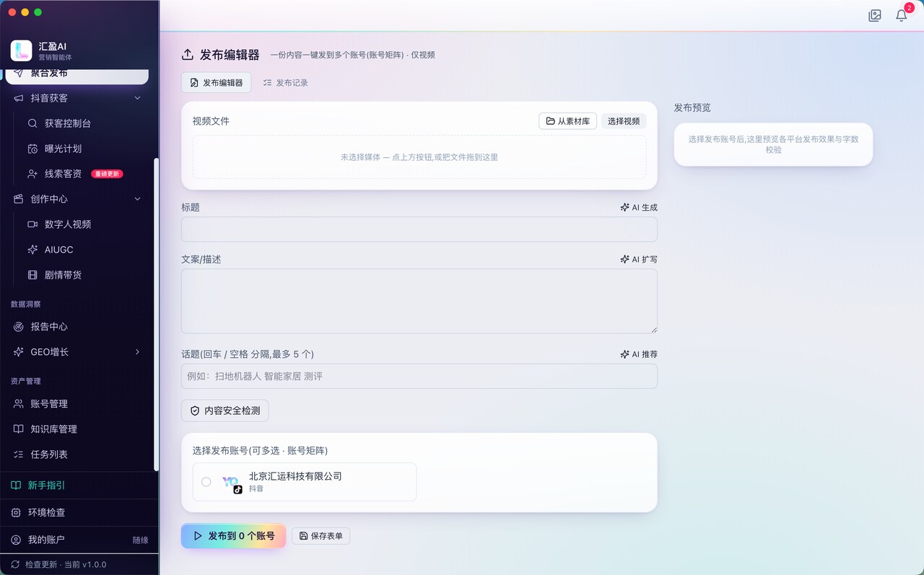Click the 新手指引 book icon

click(16, 486)
